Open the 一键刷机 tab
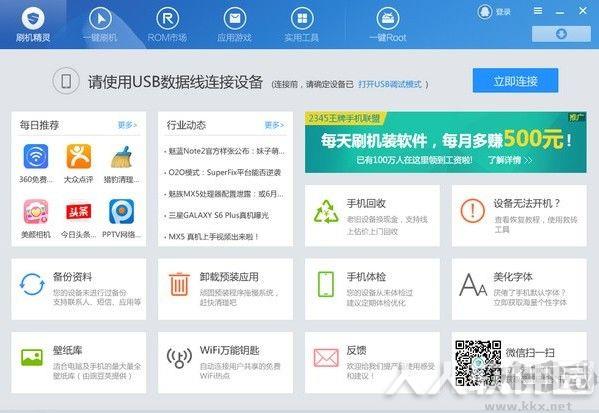 pos(100,24)
